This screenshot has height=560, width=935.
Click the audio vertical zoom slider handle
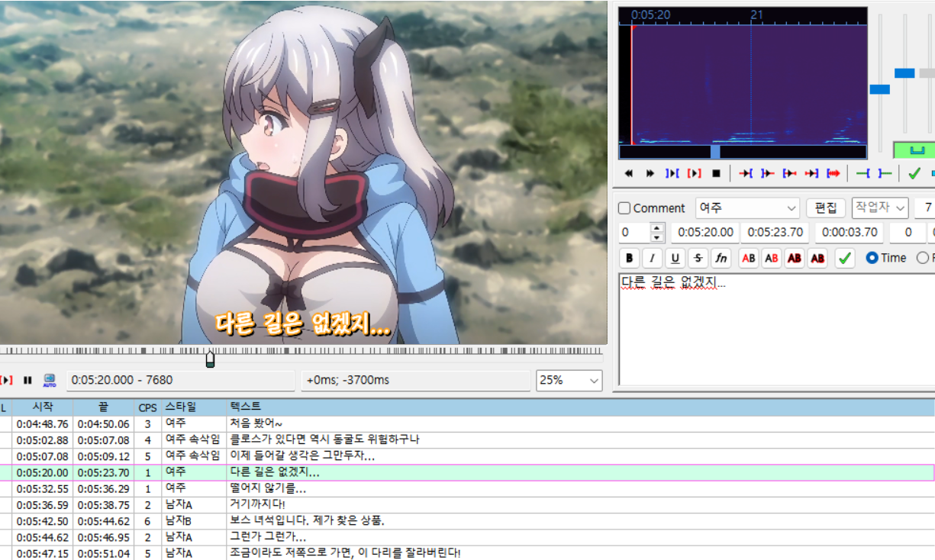click(904, 73)
